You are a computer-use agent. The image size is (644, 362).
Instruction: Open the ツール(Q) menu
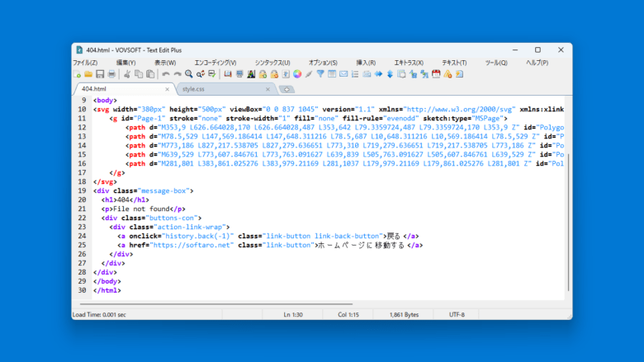coord(496,63)
